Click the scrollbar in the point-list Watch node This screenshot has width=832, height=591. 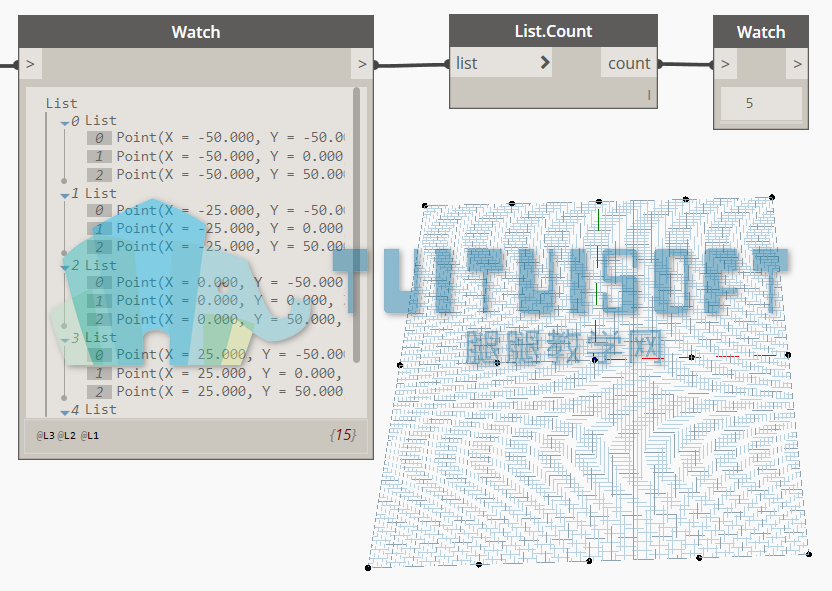[x=357, y=225]
